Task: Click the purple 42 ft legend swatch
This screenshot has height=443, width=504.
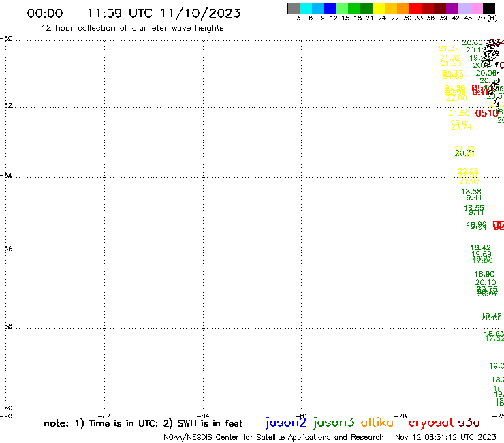Action: click(x=452, y=8)
